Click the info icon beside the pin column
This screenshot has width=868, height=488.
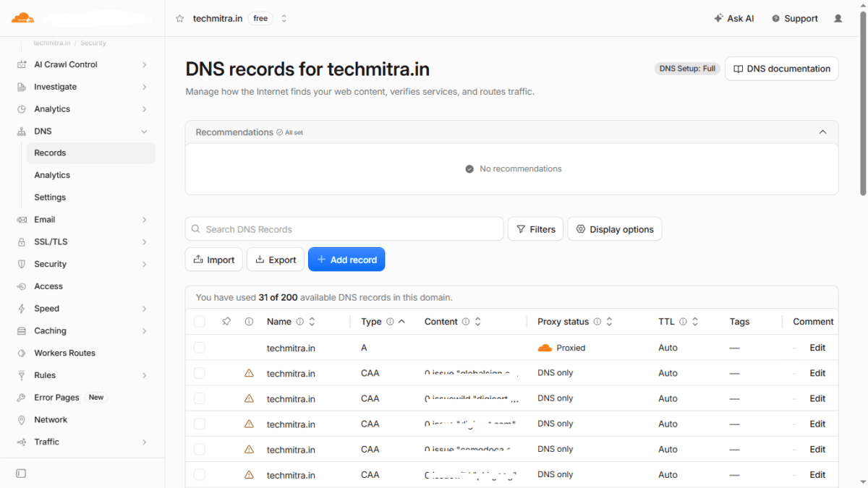(249, 322)
